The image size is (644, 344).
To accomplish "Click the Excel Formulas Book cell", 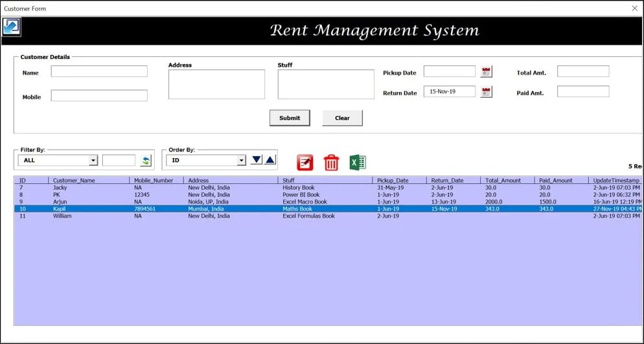I will (x=308, y=216).
